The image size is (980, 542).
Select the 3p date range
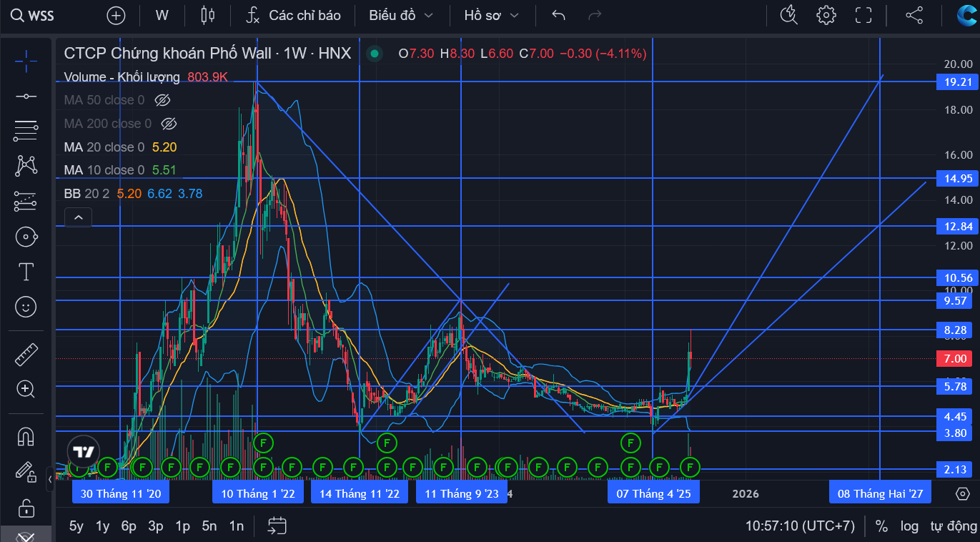point(156,526)
